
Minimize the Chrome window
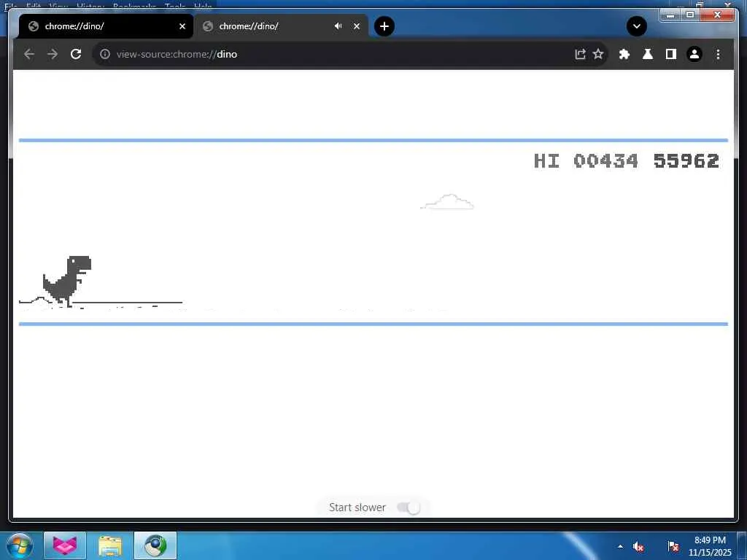coord(670,15)
